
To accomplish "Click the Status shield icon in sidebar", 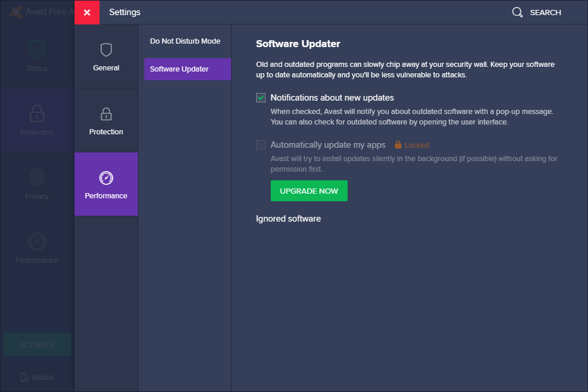I will [x=37, y=49].
